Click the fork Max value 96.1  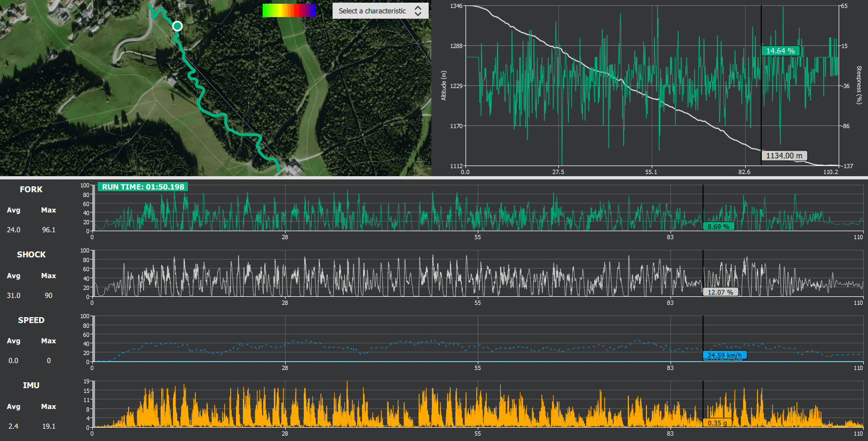coord(49,230)
